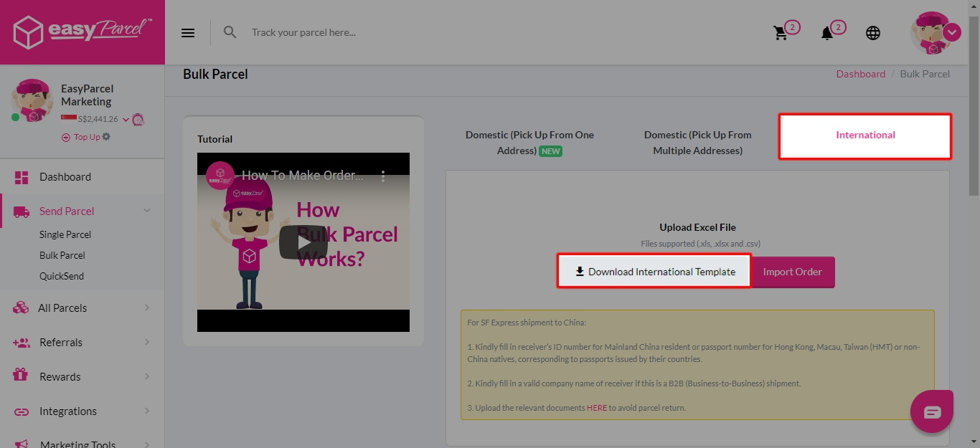Screen dimensions: 980x448
Task: Open the shopping cart icon
Action: 781,32
